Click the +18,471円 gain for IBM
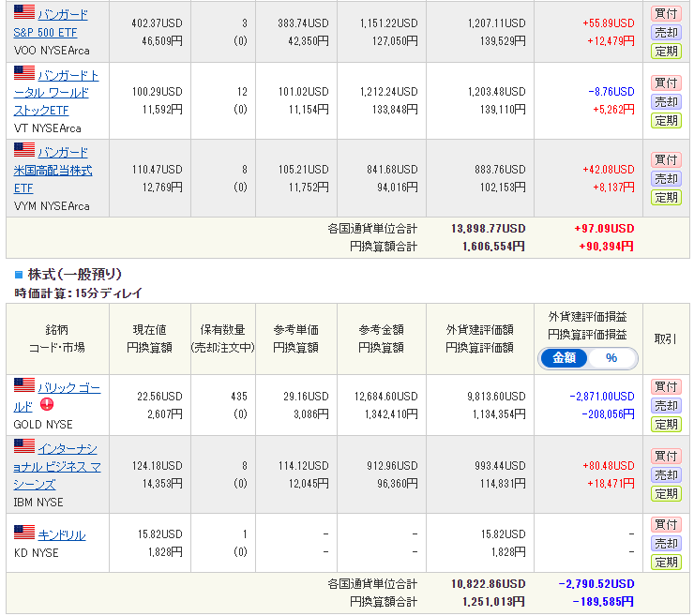The height and width of the screenshot is (616, 694). click(611, 483)
